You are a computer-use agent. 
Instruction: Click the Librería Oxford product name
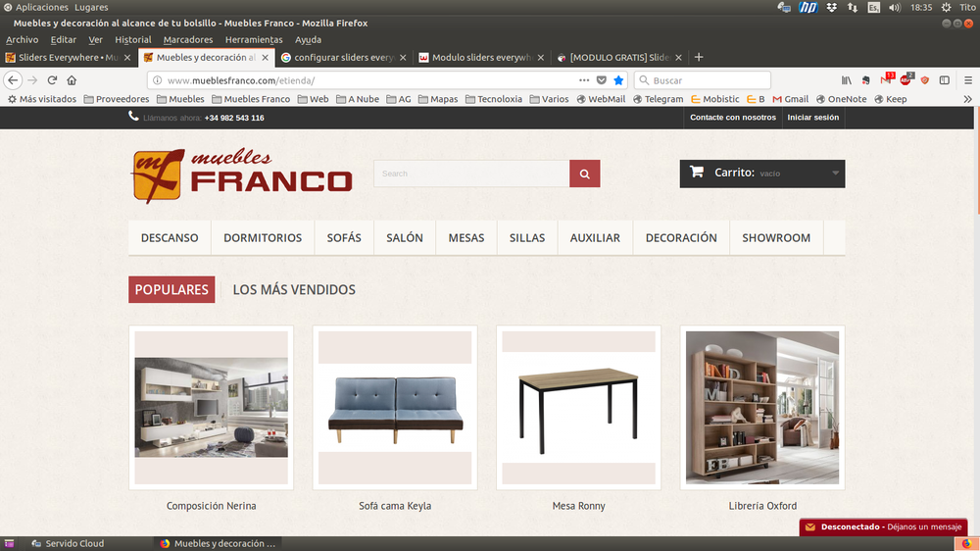click(x=762, y=506)
